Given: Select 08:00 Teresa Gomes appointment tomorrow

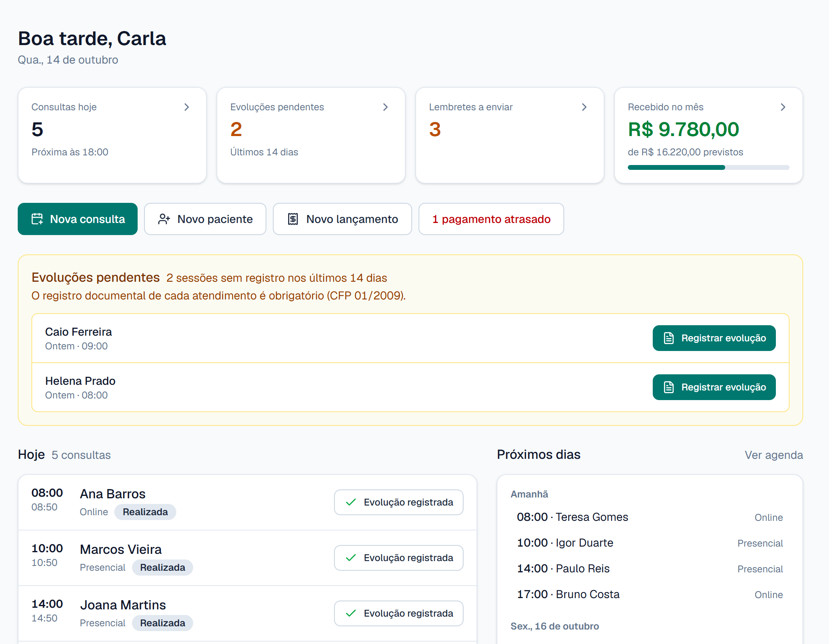Looking at the screenshot, I should [x=650, y=517].
